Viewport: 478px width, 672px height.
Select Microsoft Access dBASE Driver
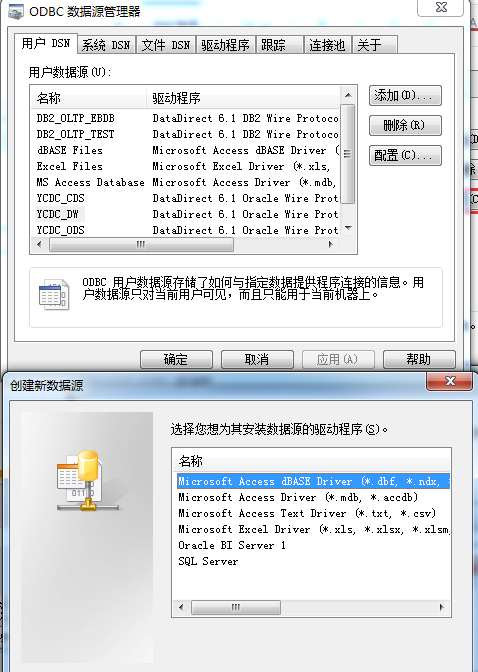[313, 482]
